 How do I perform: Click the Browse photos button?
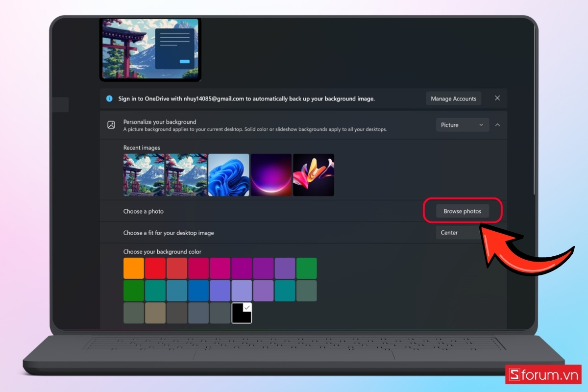click(463, 211)
